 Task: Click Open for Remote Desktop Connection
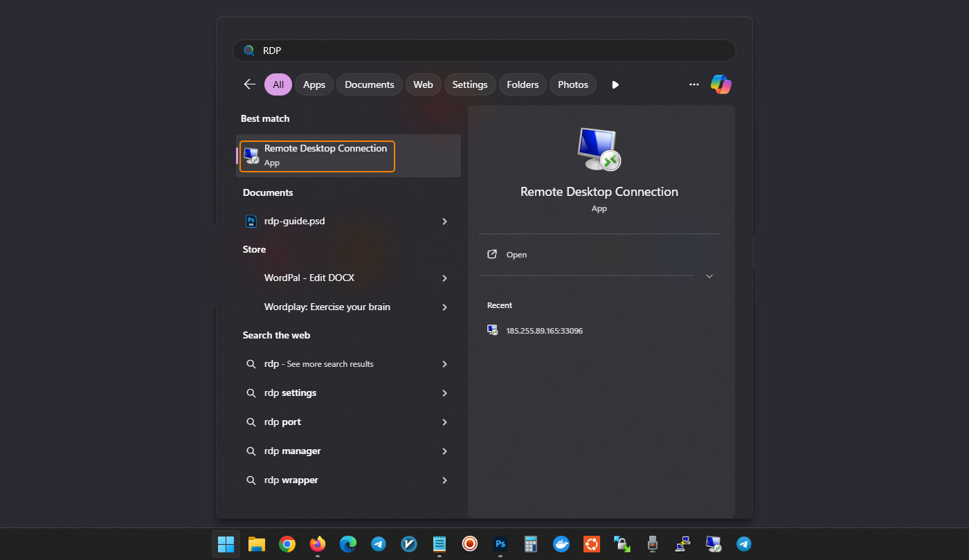pyautogui.click(x=516, y=255)
